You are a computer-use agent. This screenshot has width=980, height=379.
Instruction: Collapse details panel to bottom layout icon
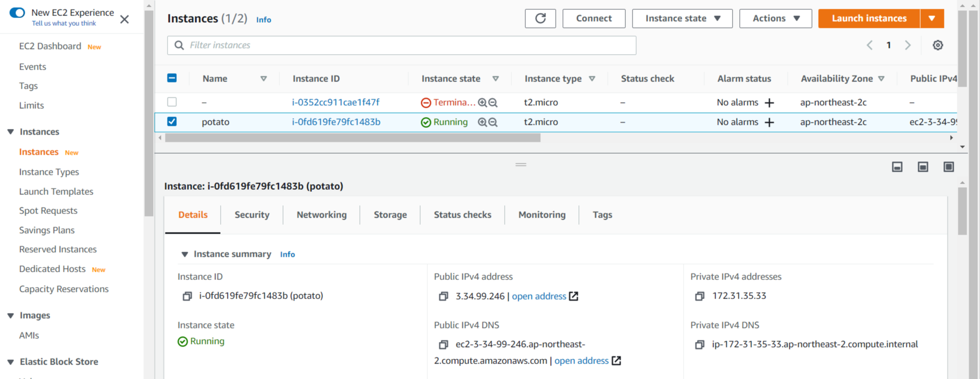[x=898, y=167]
